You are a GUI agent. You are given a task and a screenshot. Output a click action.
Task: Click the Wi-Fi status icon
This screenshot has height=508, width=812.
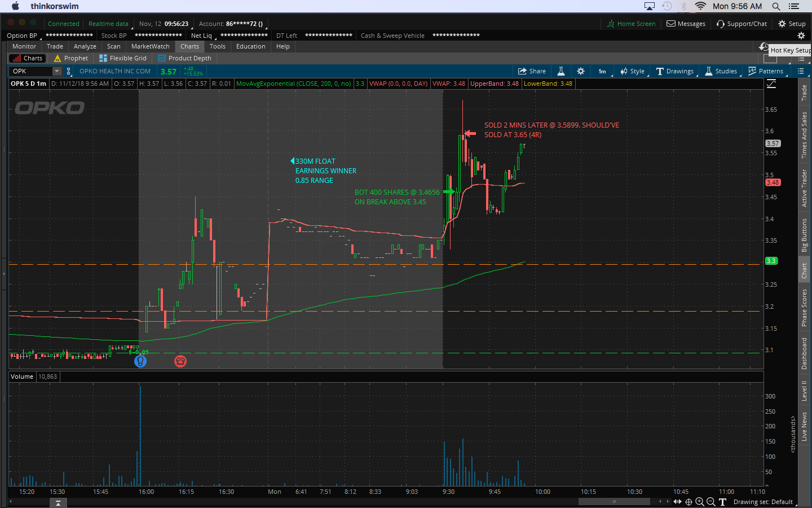click(x=700, y=6)
